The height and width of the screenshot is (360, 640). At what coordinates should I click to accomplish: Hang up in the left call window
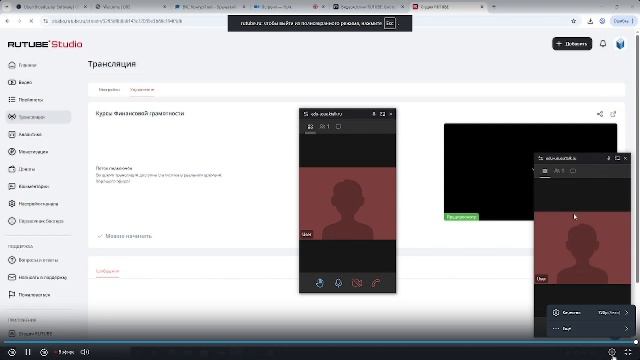[376, 282]
